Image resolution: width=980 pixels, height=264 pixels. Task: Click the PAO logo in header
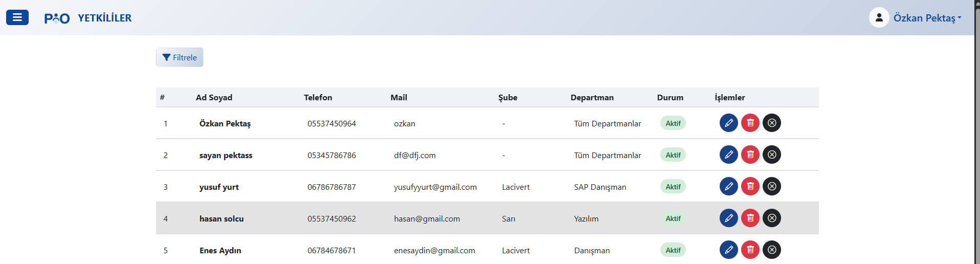[57, 18]
